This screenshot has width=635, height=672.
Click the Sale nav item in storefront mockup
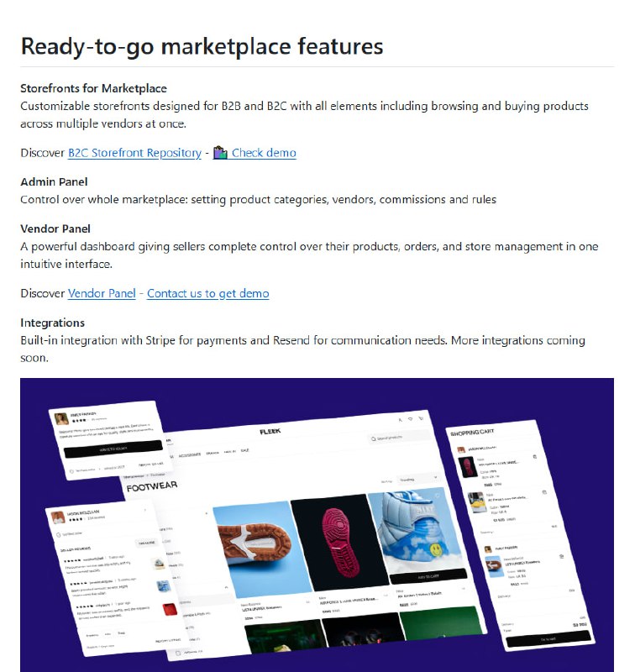(244, 450)
